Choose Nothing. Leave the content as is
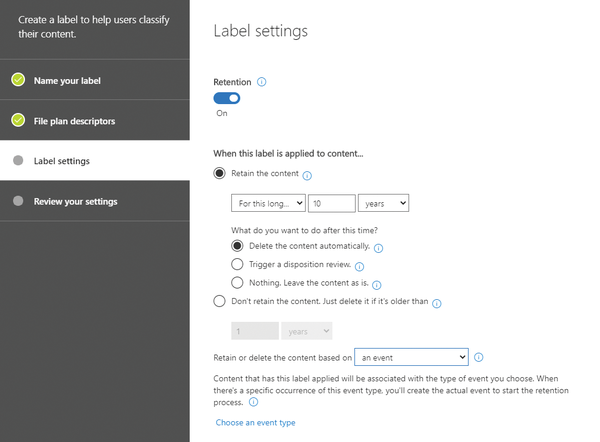The width and height of the screenshot is (600, 442). pyautogui.click(x=237, y=282)
